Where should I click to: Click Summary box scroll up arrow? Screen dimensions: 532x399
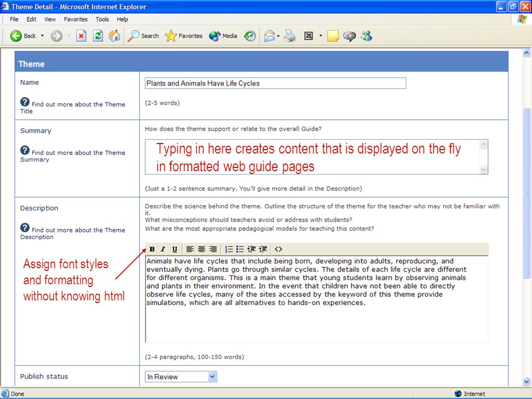point(483,145)
